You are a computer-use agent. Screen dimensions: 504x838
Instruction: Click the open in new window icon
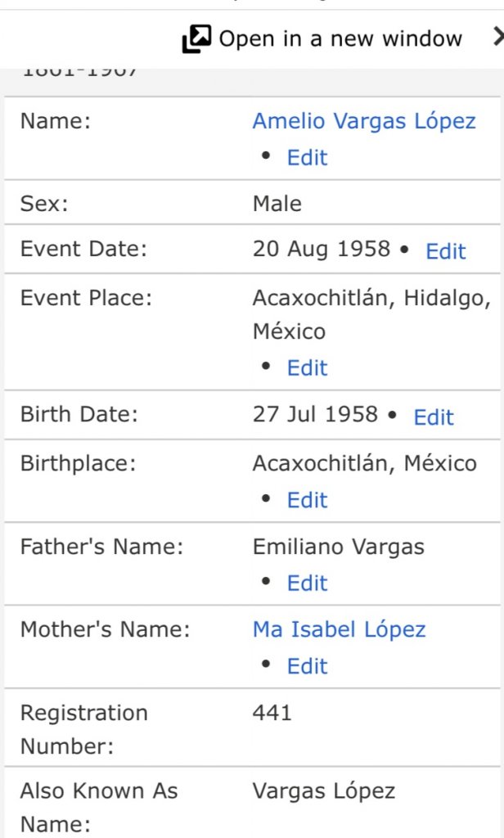pyautogui.click(x=196, y=38)
